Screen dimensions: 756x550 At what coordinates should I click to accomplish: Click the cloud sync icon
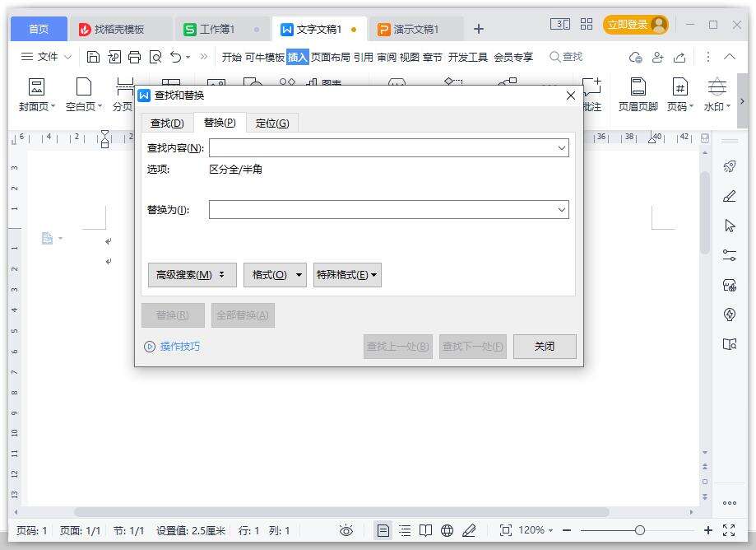635,58
